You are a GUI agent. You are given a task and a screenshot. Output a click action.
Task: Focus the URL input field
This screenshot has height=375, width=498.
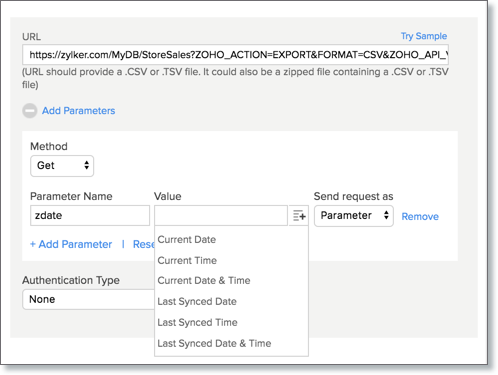pos(235,55)
